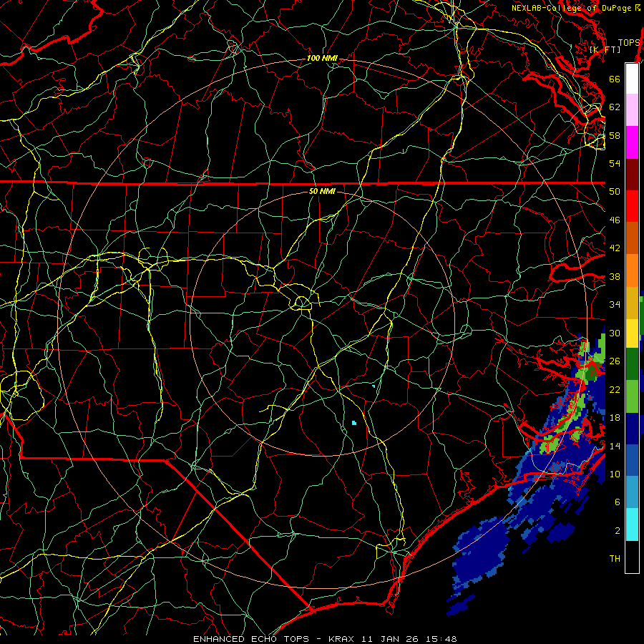Viewport: 644px width, 644px height.
Task: Click the gold legend swatch
Action: point(632,303)
